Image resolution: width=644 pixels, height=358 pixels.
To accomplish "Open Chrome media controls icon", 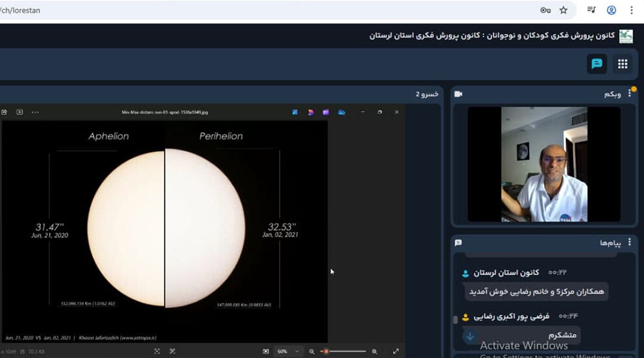I will click(591, 10).
